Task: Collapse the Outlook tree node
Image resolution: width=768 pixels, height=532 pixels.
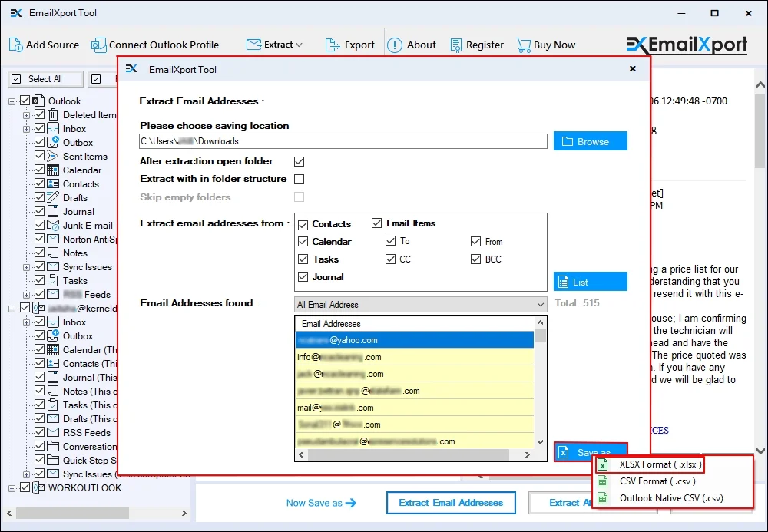Action: (12, 101)
